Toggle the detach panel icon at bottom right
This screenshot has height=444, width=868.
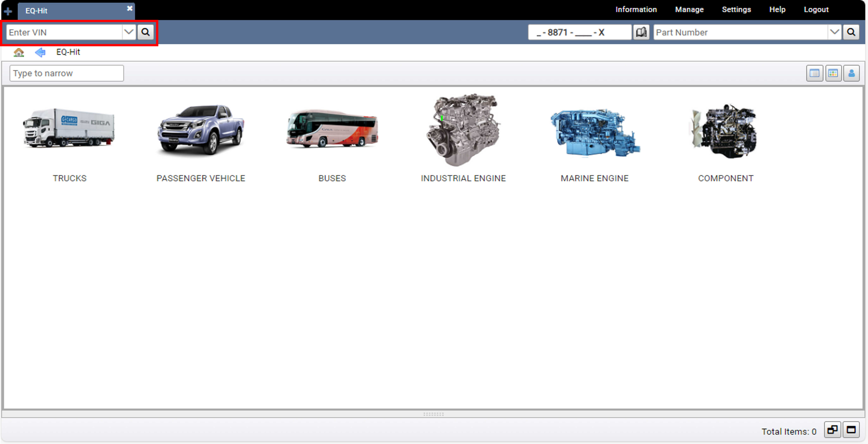pyautogui.click(x=832, y=430)
